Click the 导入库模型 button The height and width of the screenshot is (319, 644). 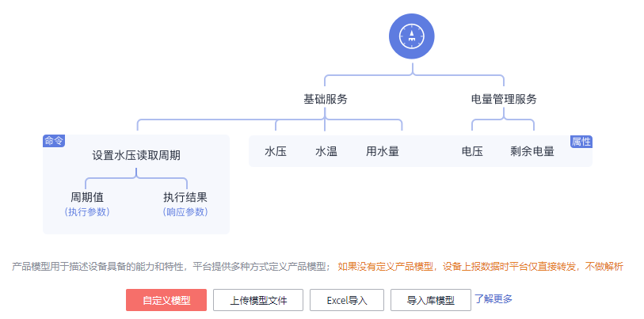(x=430, y=300)
